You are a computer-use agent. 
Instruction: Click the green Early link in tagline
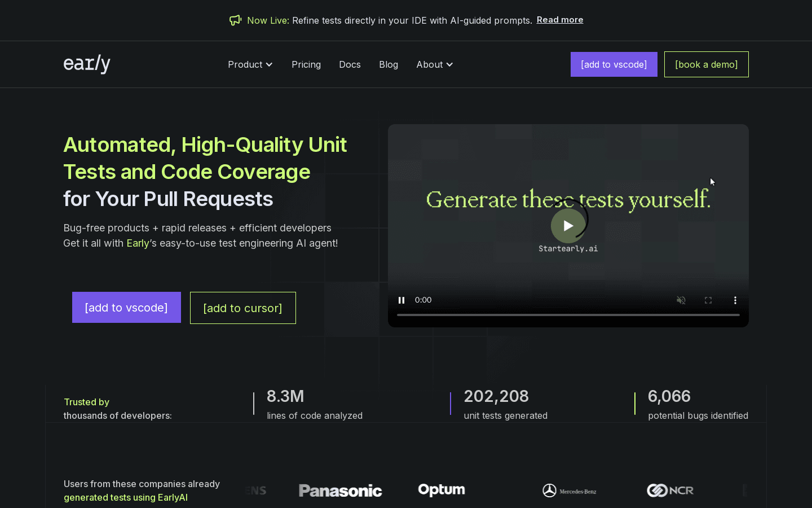(x=138, y=243)
